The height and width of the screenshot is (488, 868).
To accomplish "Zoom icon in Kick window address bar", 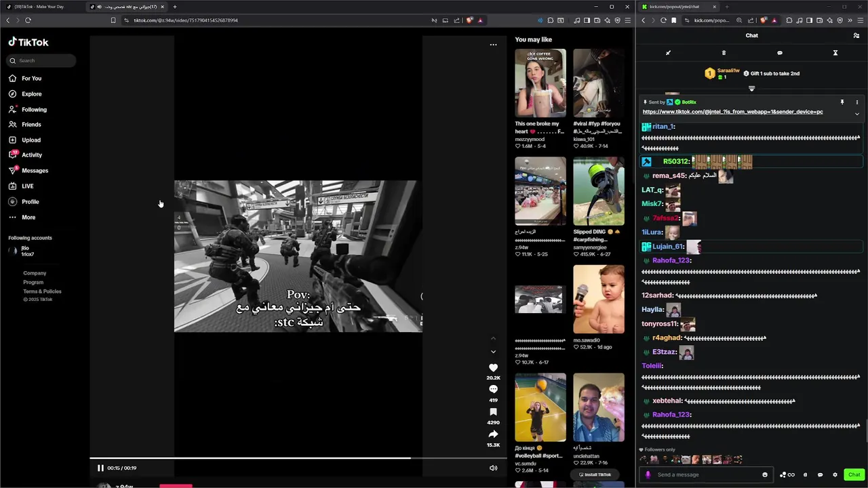I will 739,20.
